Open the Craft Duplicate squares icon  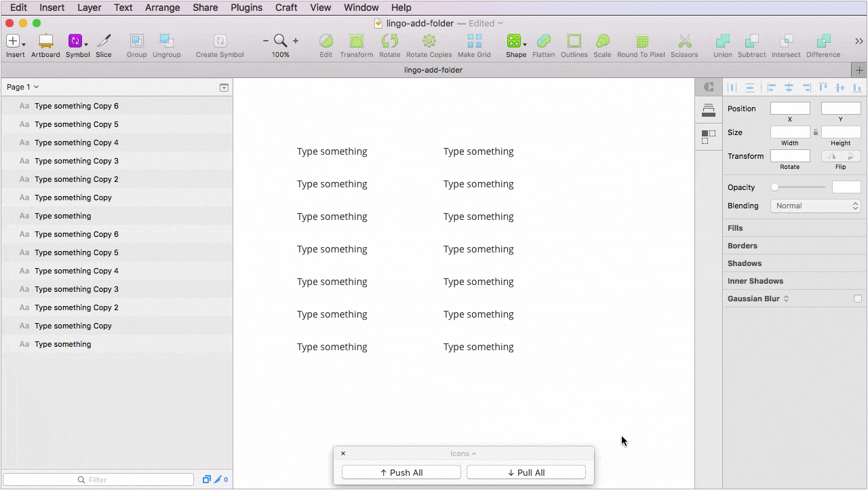(x=709, y=136)
